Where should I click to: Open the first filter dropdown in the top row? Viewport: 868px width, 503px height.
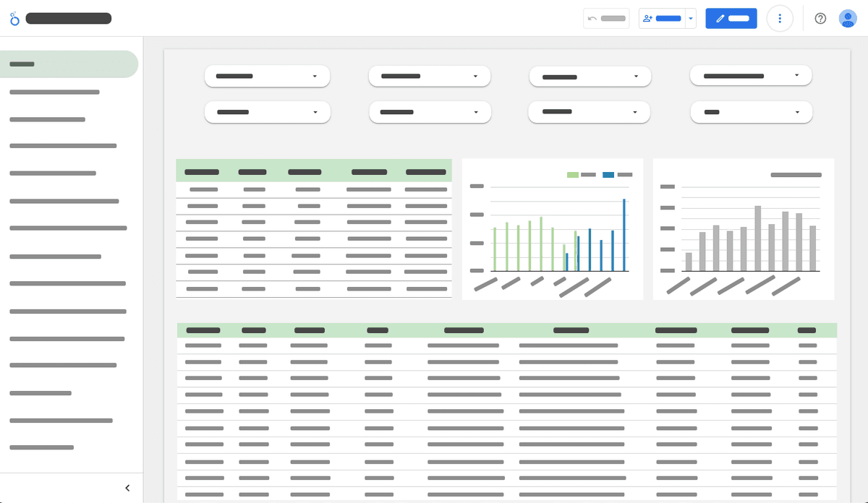267,77
